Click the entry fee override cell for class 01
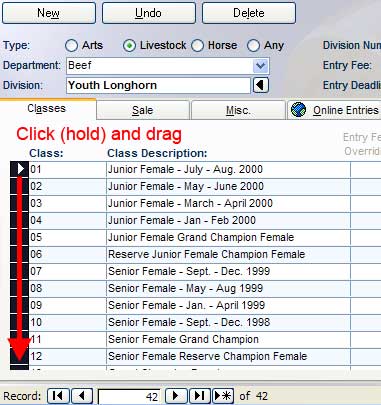 (x=366, y=170)
